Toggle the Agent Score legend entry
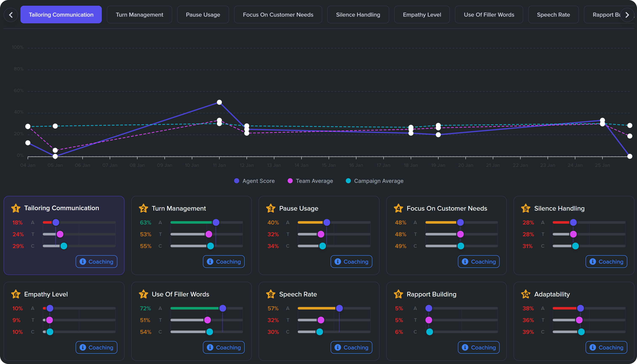This screenshot has height=364, width=637. coord(237,181)
